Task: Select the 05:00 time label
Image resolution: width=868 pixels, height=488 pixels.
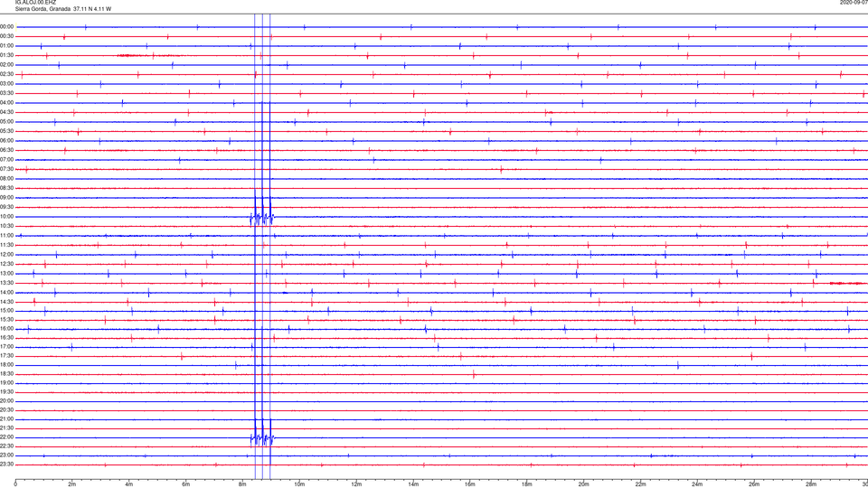Action: tap(7, 122)
